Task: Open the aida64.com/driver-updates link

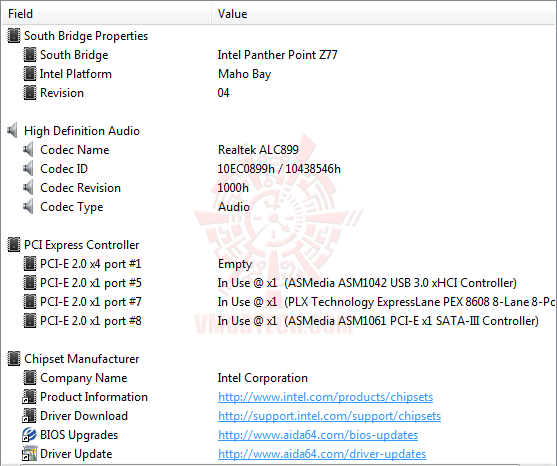Action: [322, 454]
